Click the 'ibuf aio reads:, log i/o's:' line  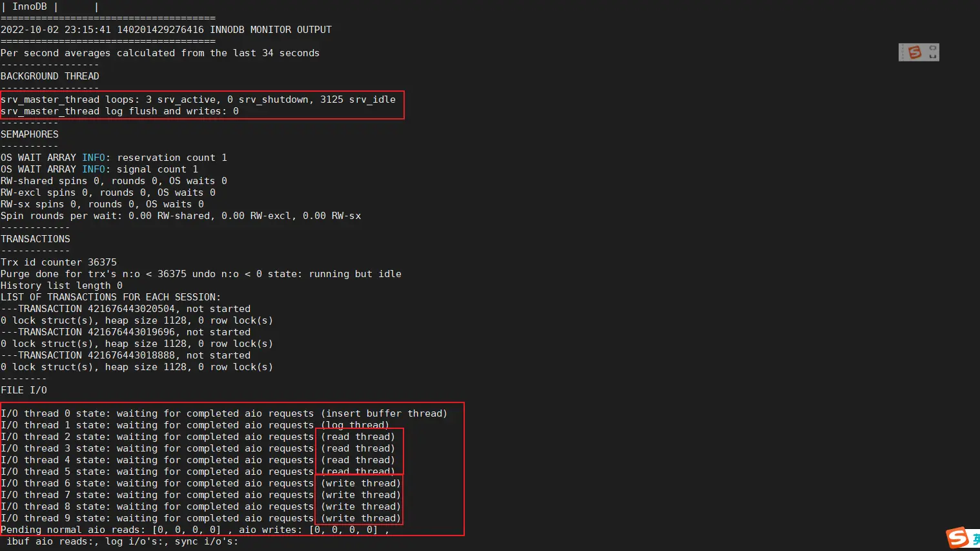[x=123, y=541]
